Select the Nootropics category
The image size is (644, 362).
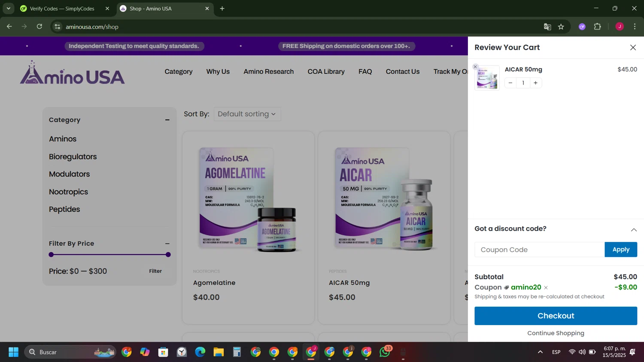68,192
